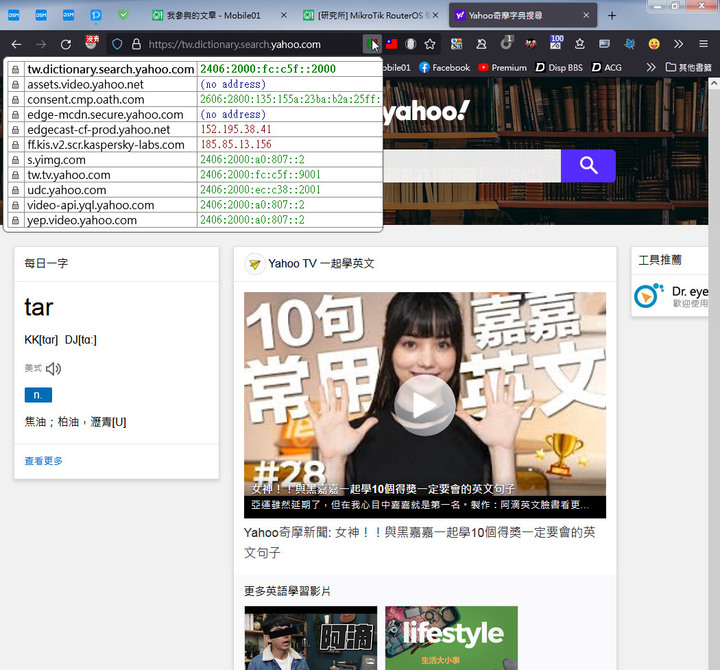Click the Yahoo TV paper plane icon
720x670 pixels.
(x=254, y=264)
